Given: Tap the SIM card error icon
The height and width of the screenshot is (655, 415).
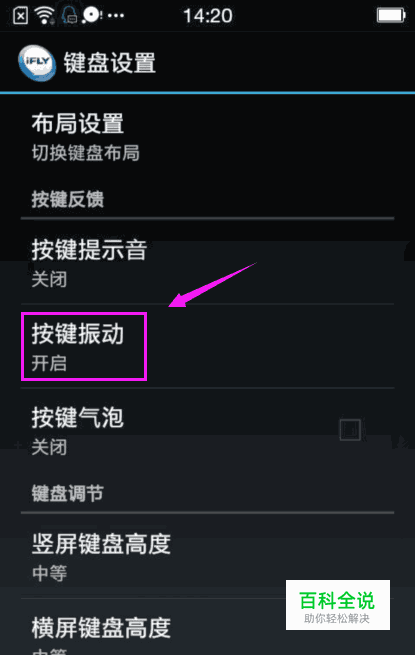Looking at the screenshot, I should 20,16.
